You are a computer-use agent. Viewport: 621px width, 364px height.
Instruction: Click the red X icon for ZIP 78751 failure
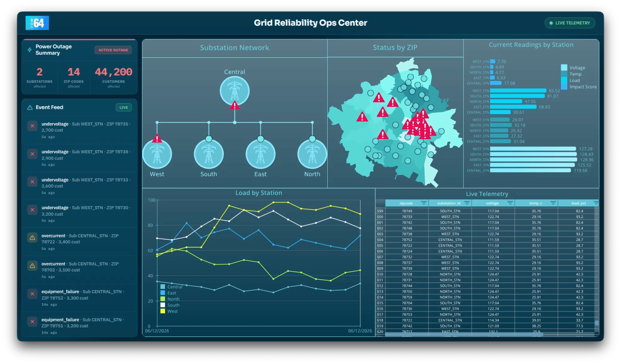(32, 322)
